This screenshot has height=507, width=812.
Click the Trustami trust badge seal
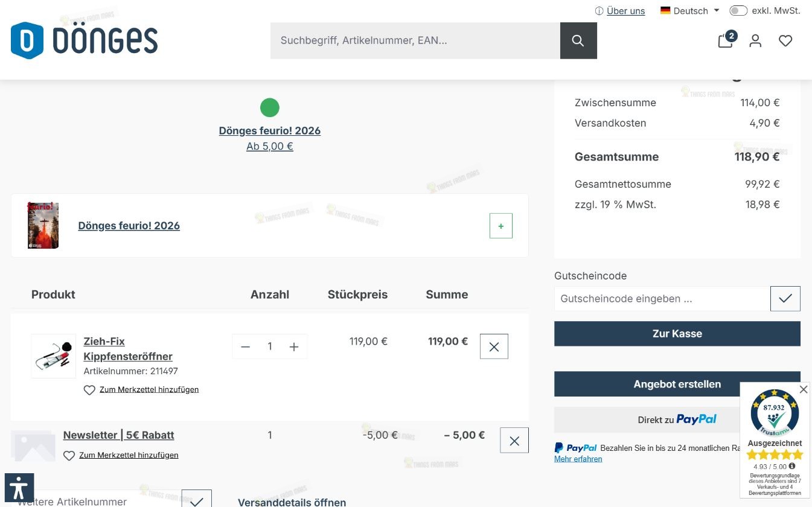click(775, 413)
